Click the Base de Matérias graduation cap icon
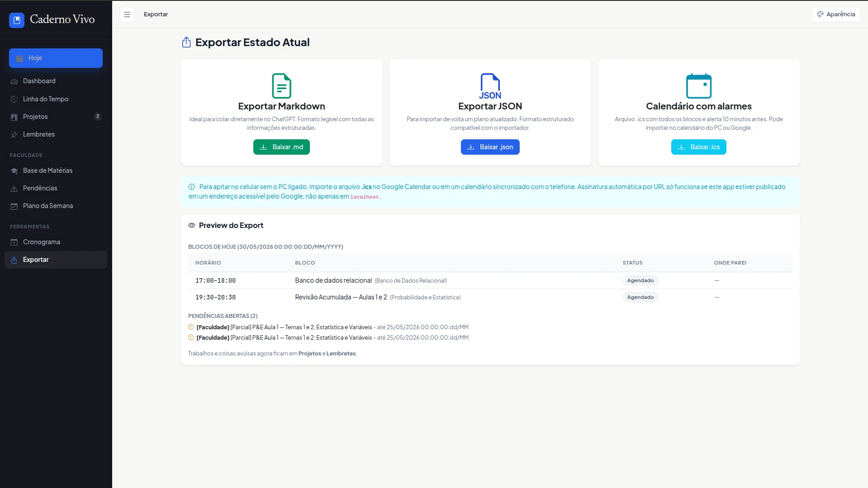 click(x=14, y=171)
